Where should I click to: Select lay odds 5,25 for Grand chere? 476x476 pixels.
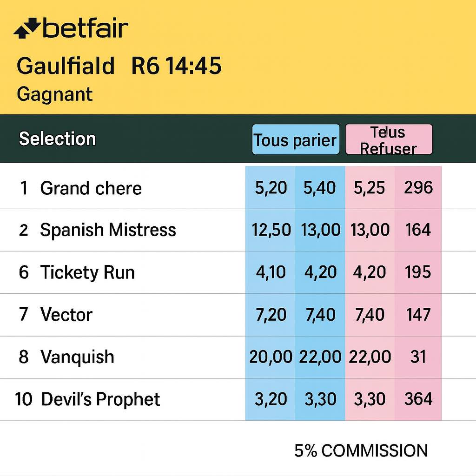370,188
